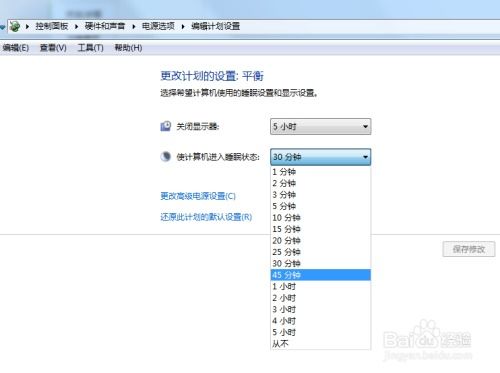500x373 pixels.
Task: Collapse the sleep dropdown showing 30 分钟
Action: (x=320, y=157)
